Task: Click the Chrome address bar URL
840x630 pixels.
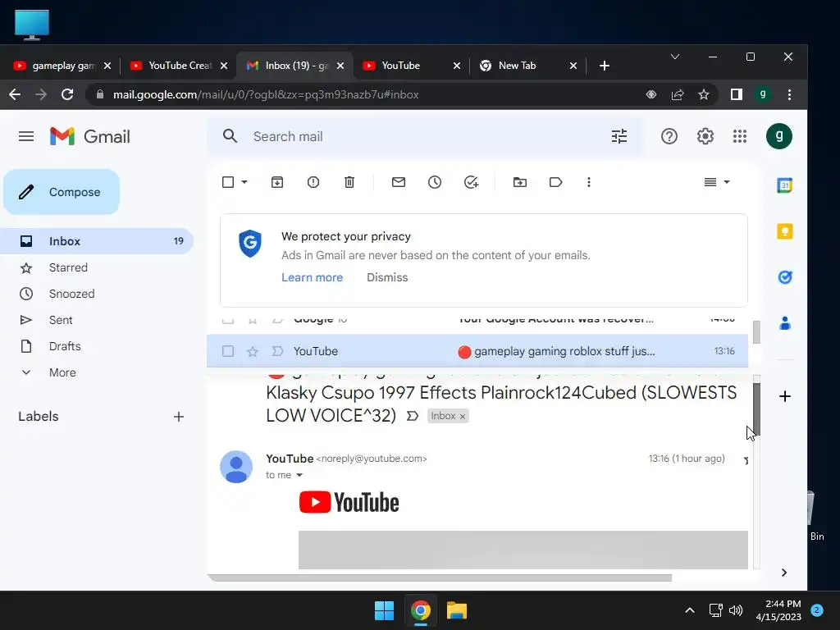Action: tap(266, 94)
